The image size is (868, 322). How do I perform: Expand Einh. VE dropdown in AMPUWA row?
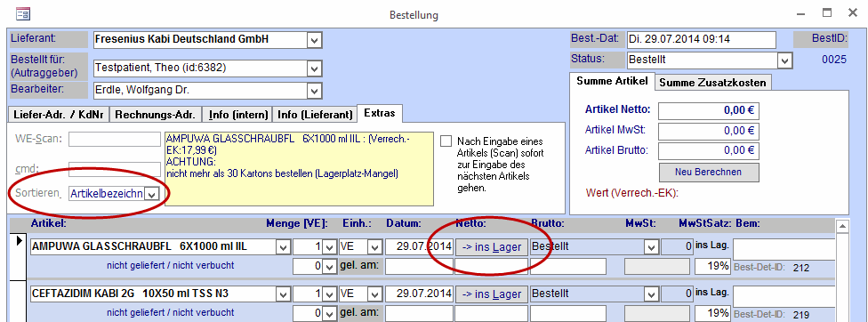coord(375,247)
